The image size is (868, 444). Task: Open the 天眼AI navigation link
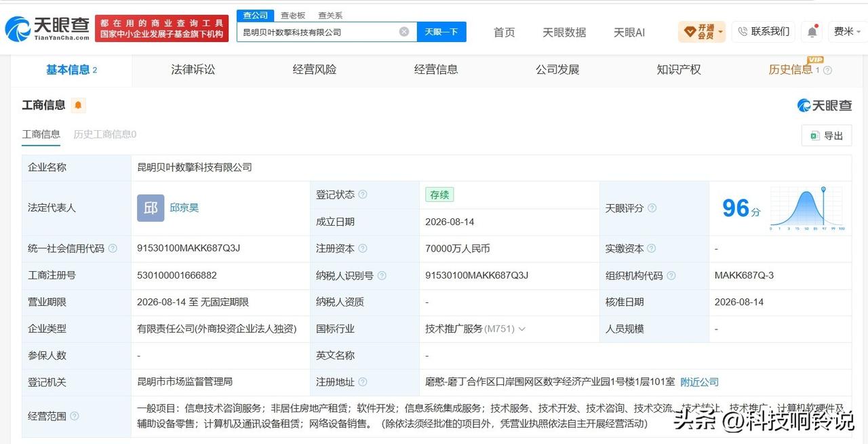coord(629,32)
